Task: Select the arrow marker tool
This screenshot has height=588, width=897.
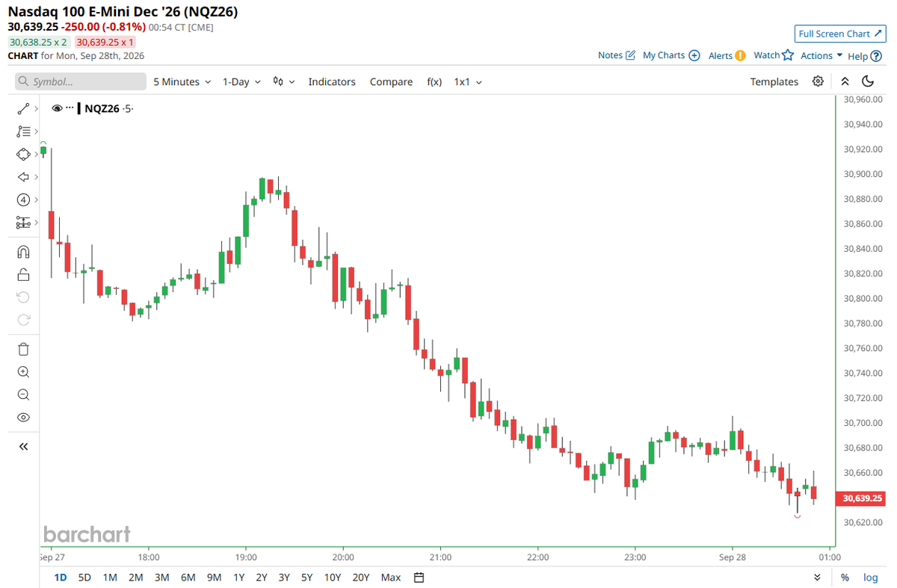Action: [x=23, y=177]
